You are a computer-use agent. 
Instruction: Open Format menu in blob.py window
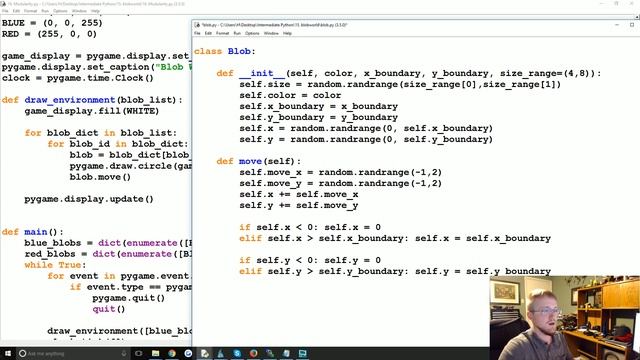pyautogui.click(x=222, y=33)
